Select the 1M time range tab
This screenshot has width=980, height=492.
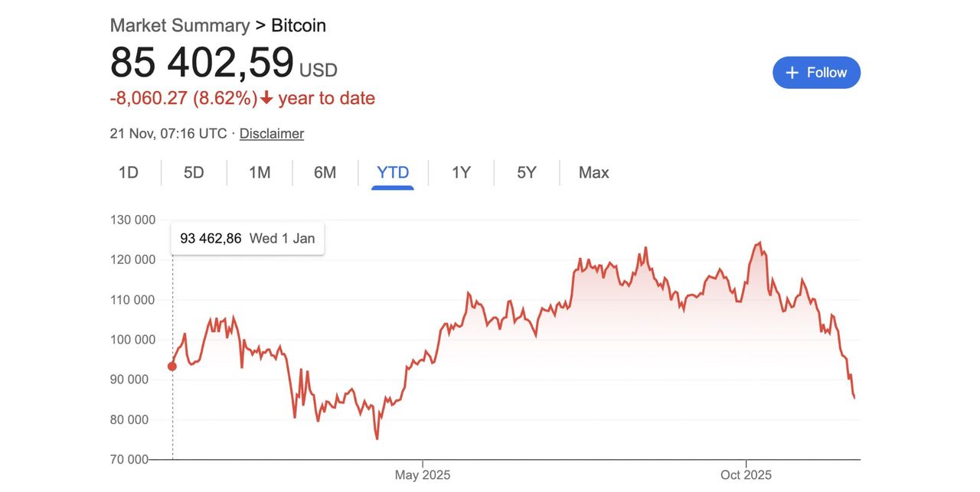tap(260, 172)
